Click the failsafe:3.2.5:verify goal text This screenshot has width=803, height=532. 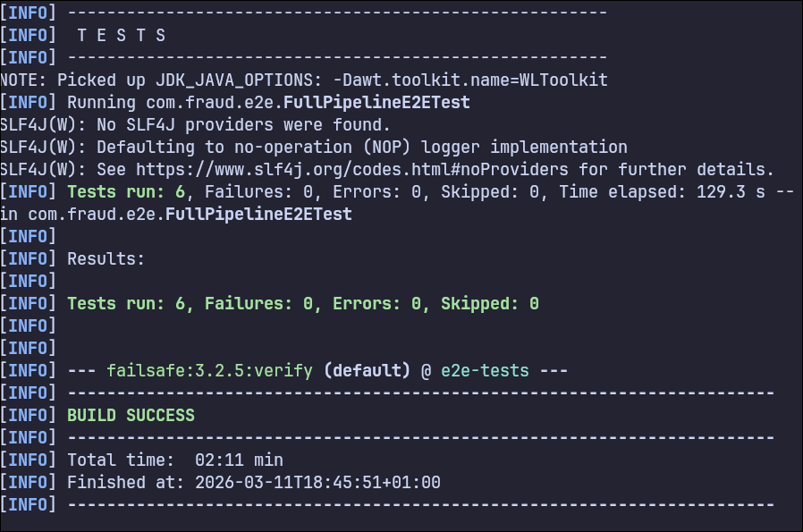coord(209,370)
